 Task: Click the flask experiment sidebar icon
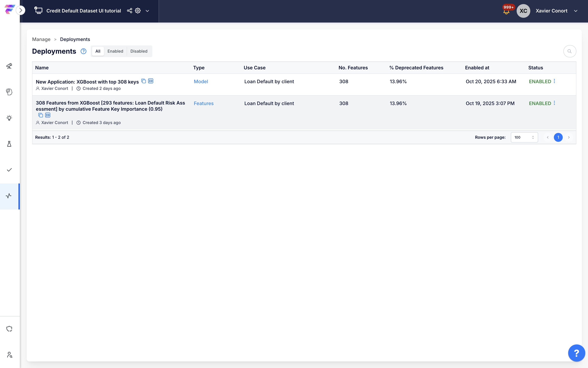(x=9, y=144)
